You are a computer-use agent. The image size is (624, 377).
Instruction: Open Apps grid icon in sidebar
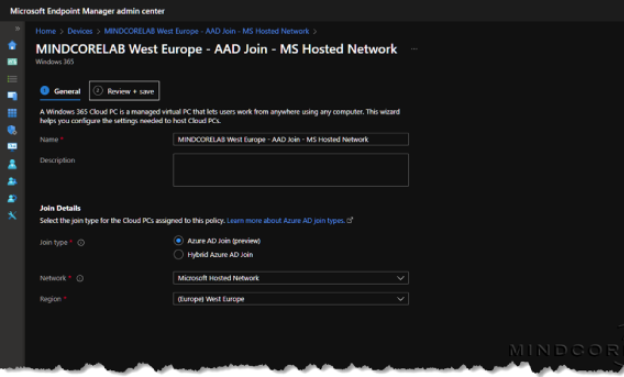(x=12, y=113)
